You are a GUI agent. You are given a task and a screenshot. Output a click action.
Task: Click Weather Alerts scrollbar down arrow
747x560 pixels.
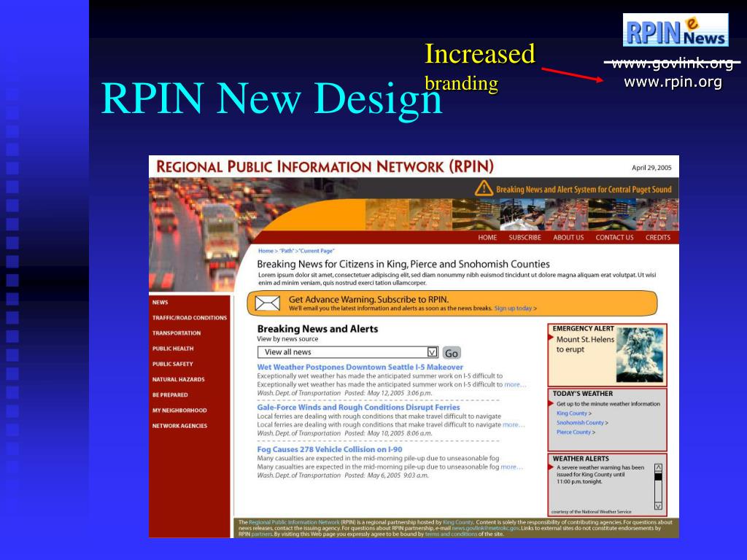(659, 506)
